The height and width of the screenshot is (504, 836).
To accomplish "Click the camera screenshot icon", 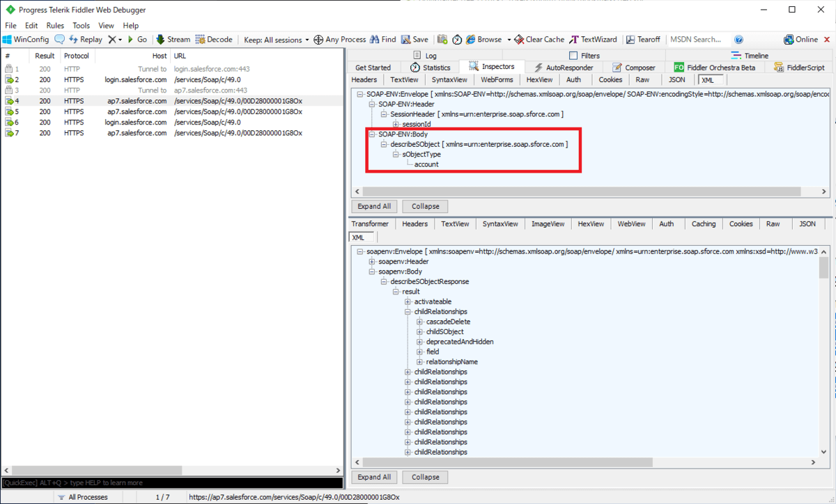I will (442, 40).
